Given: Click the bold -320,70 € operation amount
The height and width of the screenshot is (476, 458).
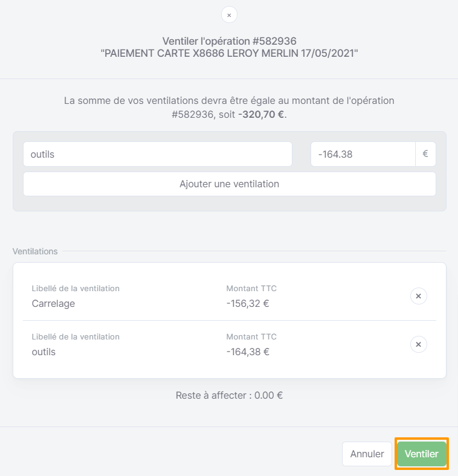Looking at the screenshot, I should click(x=262, y=114).
